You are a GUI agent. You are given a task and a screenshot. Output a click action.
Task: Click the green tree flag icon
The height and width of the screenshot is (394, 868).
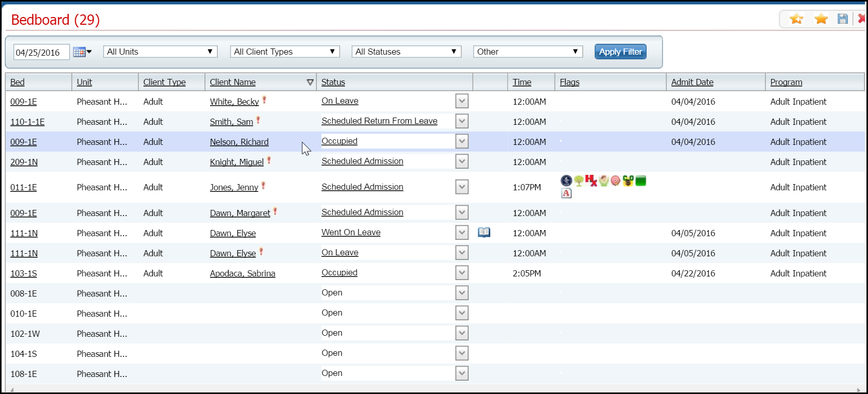[x=579, y=180]
